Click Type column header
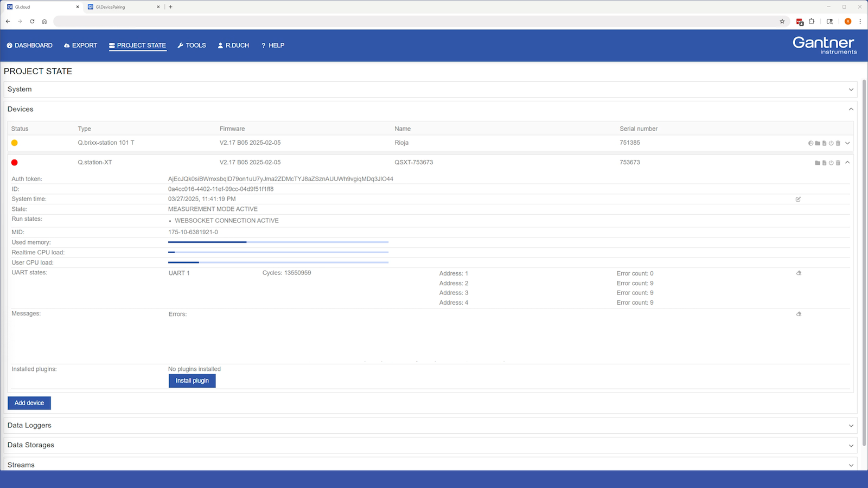The image size is (868, 488). coord(84,129)
